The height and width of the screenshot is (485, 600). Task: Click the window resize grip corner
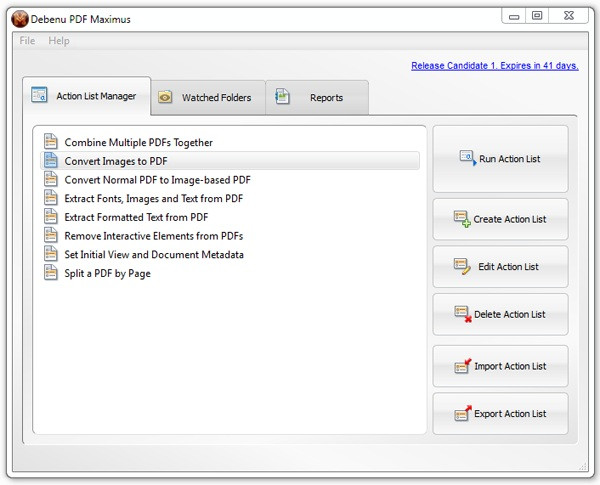click(x=583, y=467)
